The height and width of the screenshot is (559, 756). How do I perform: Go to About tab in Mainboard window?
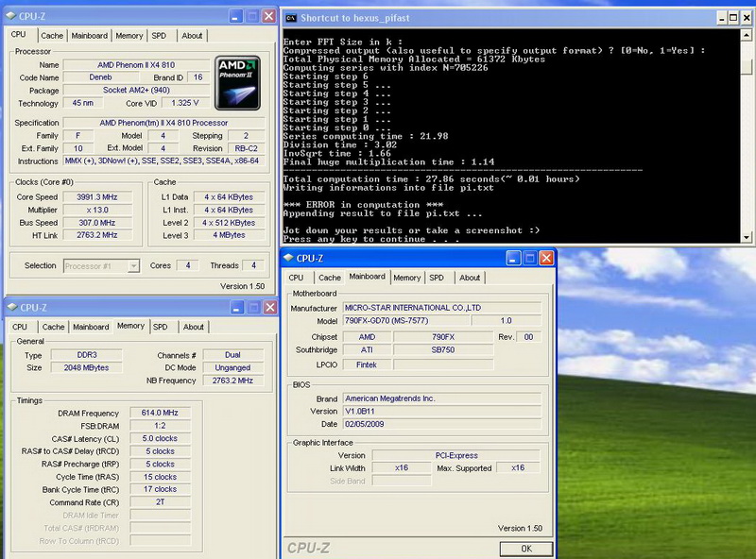(x=470, y=278)
